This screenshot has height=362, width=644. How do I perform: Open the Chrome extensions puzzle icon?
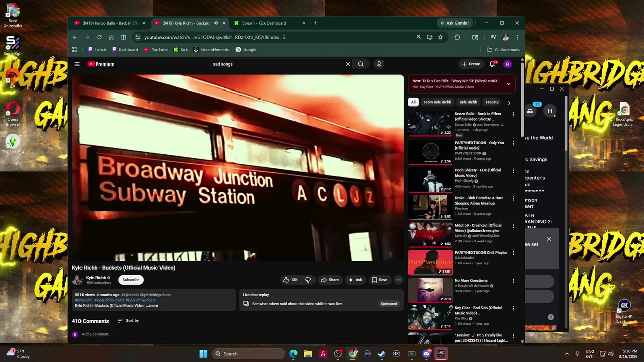pos(457,37)
